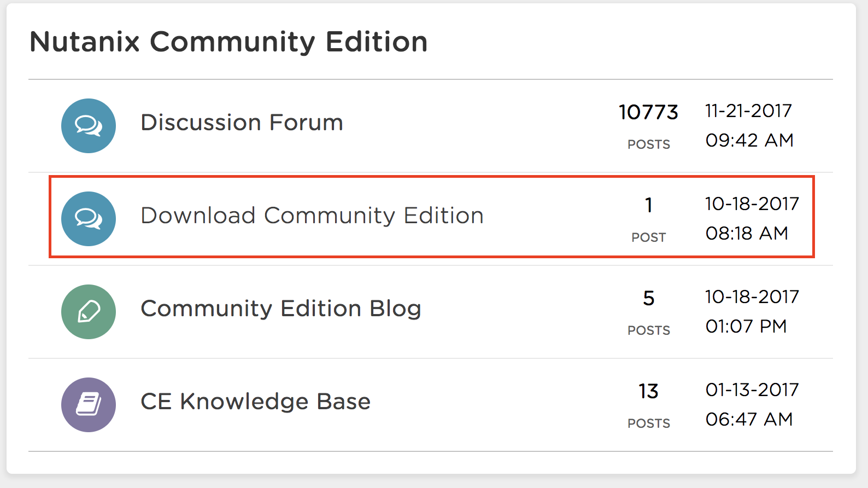This screenshot has height=488, width=868.
Task: Click the CE Knowledge Base count of 13
Action: 648,391
